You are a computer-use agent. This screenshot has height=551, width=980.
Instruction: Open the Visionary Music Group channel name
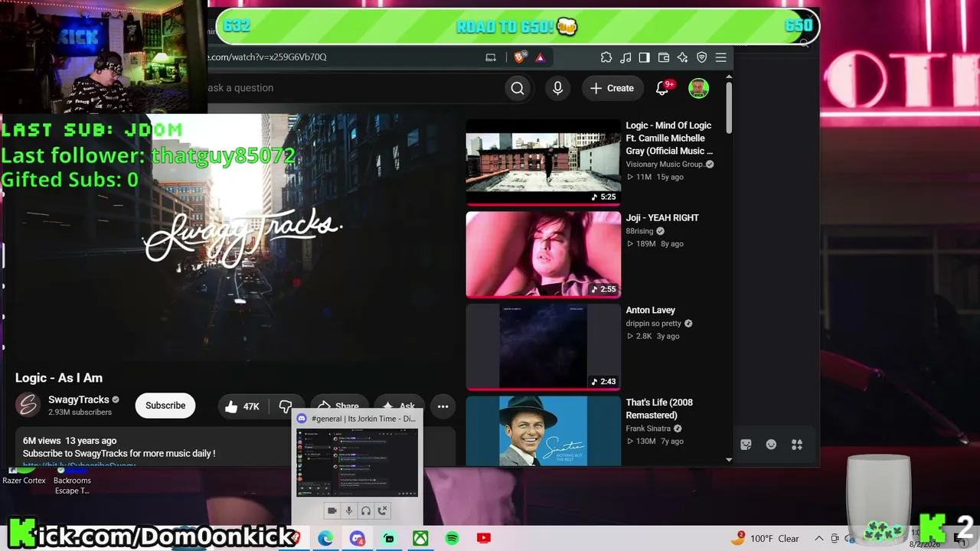pyautogui.click(x=665, y=165)
